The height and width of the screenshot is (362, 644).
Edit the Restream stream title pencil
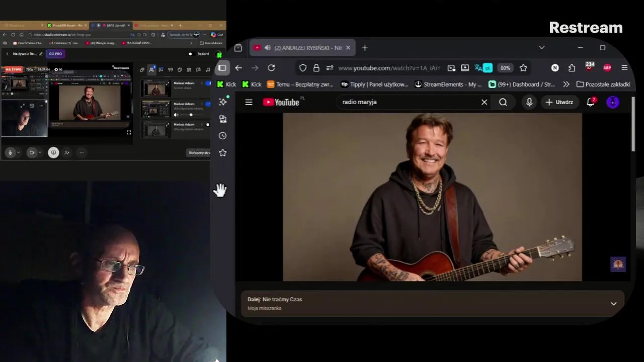41,54
